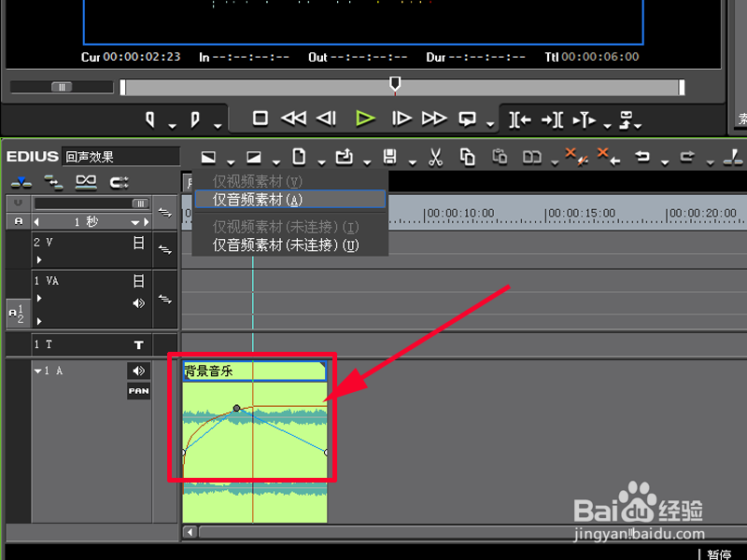Screen dimensions: 747x560
Task: Select the scissors Cut tool in toolbar
Action: pyautogui.click(x=437, y=157)
